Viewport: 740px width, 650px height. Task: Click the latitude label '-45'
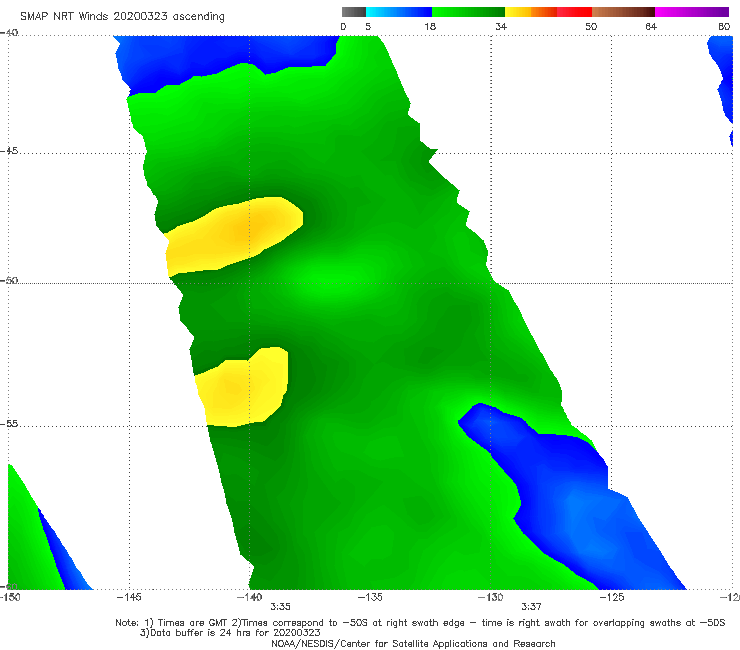pos(9,151)
